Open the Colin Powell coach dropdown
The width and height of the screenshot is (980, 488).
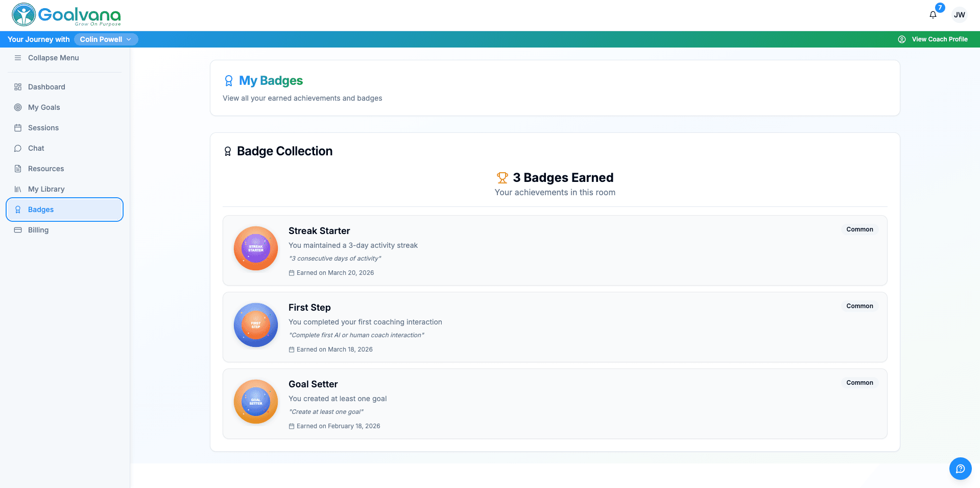pyautogui.click(x=106, y=39)
